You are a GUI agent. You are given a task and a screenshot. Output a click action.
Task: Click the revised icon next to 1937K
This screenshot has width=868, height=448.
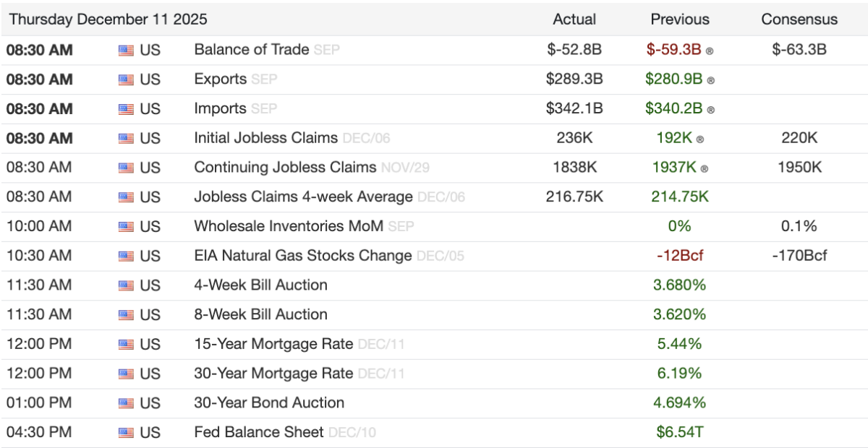point(705,168)
